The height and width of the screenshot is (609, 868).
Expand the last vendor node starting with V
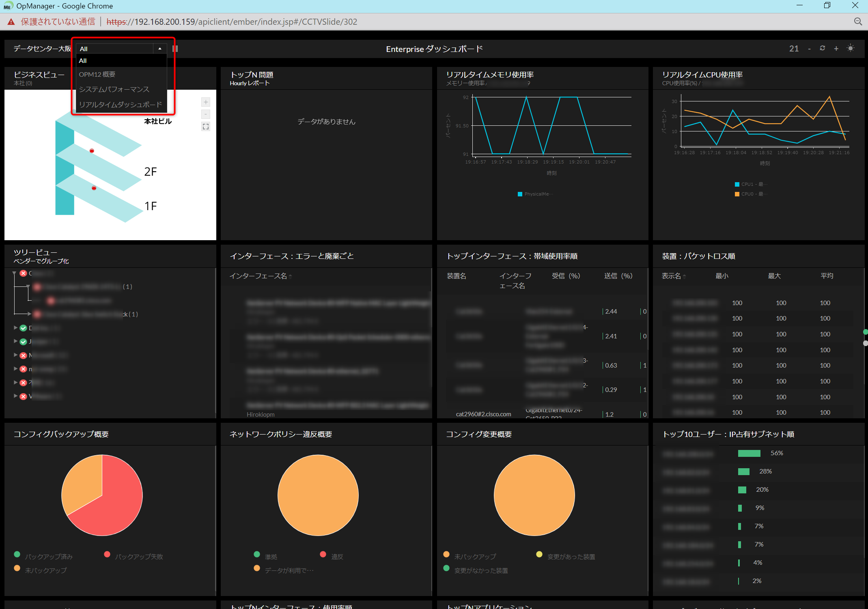[15, 396]
